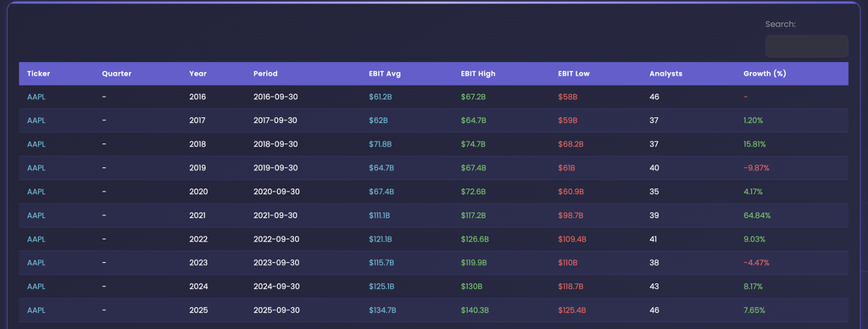The width and height of the screenshot is (868, 329).
Task: Select period cell 2018-09-30
Action: pos(275,144)
